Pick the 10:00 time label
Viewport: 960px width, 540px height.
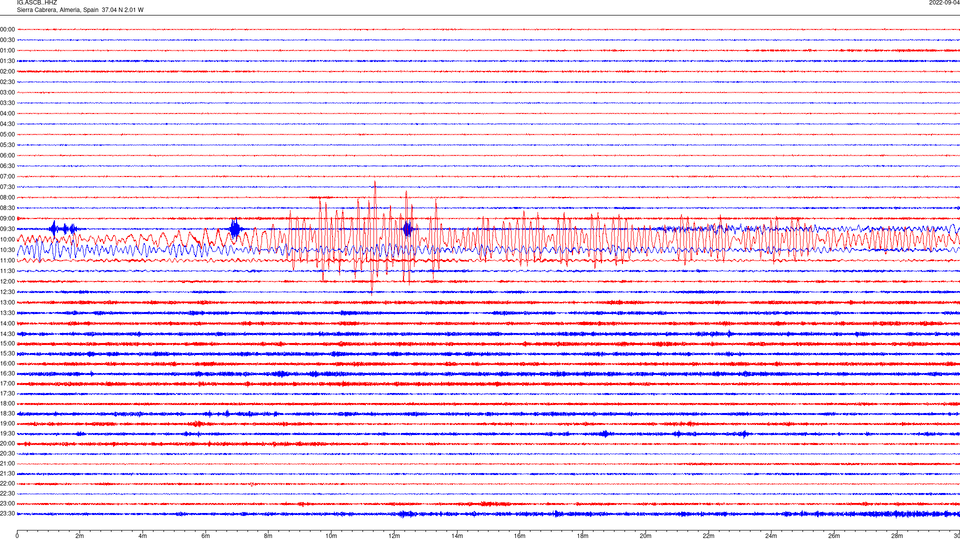click(7, 239)
